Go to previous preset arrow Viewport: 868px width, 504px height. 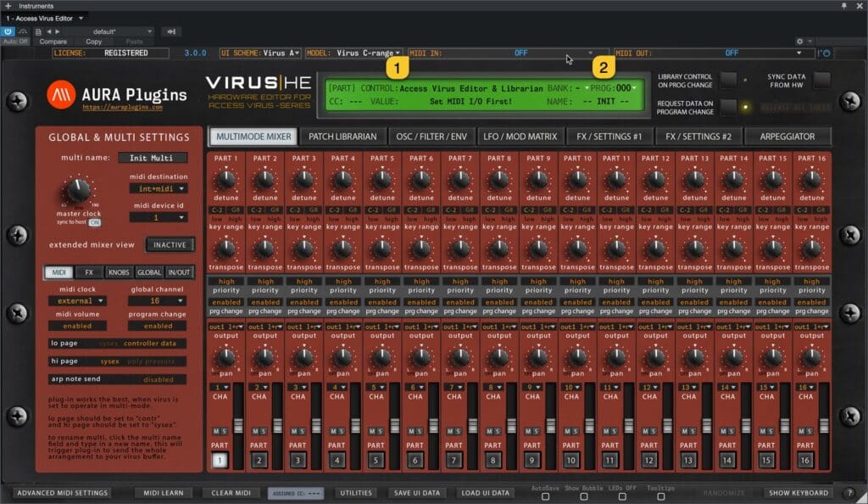pos(48,31)
